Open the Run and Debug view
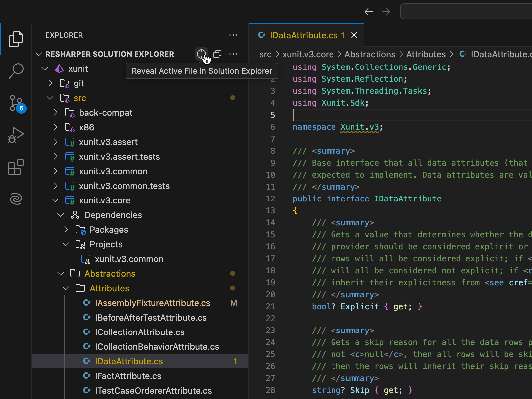532x399 pixels. point(16,135)
